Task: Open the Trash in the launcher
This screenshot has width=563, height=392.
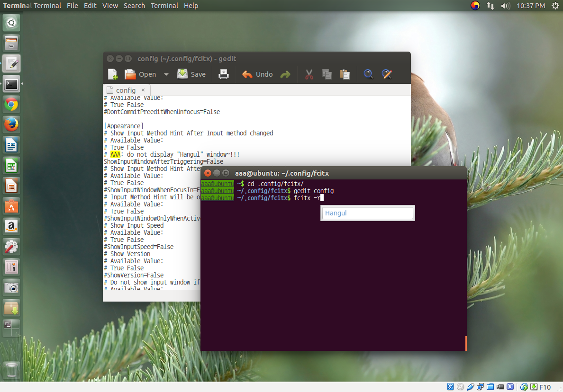Action: 11,369
